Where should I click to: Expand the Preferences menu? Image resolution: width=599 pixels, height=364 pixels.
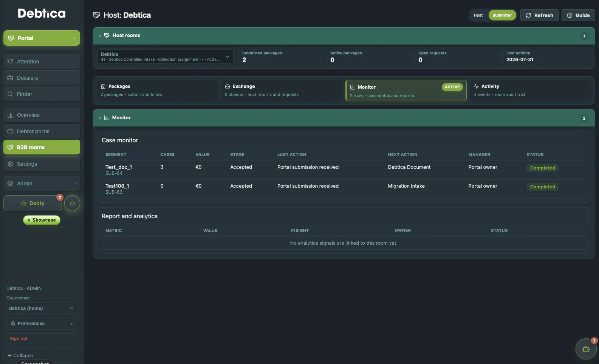pyautogui.click(x=42, y=324)
